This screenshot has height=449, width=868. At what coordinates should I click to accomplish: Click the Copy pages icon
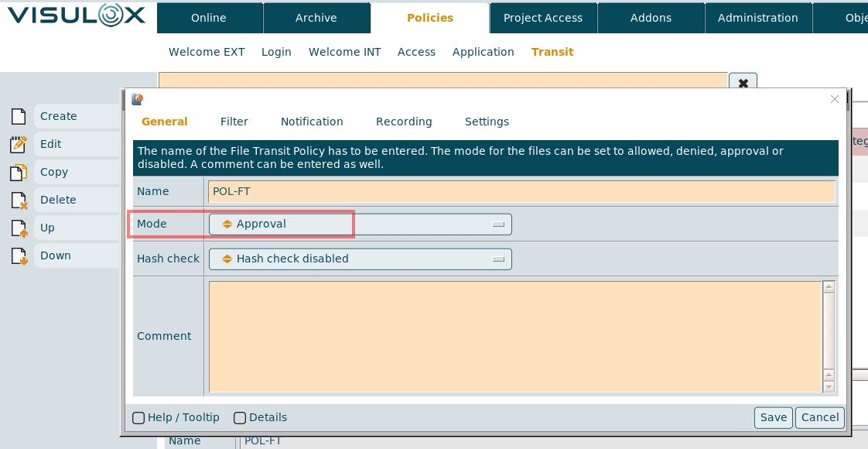tap(19, 172)
